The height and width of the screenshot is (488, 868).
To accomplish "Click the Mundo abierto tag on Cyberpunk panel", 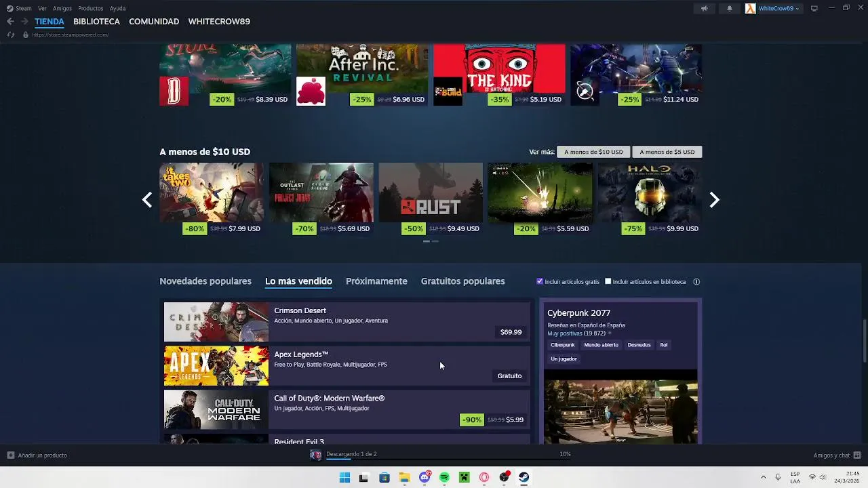I will [x=601, y=345].
